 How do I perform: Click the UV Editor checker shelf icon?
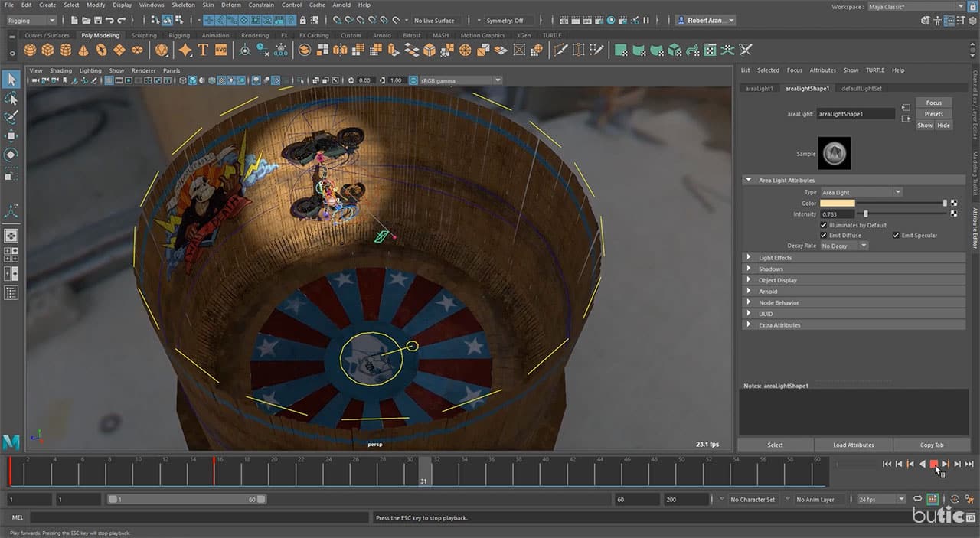(x=710, y=50)
